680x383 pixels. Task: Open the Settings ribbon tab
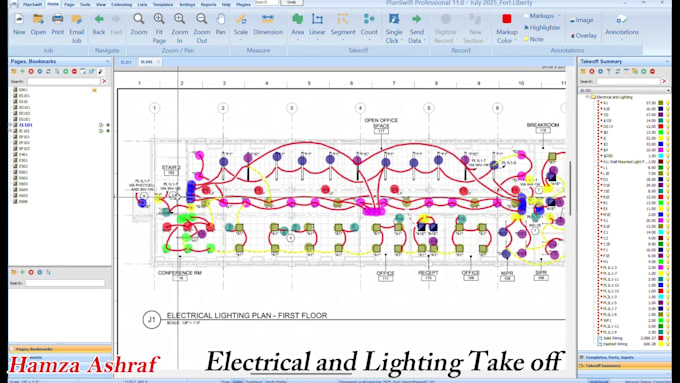coord(187,4)
